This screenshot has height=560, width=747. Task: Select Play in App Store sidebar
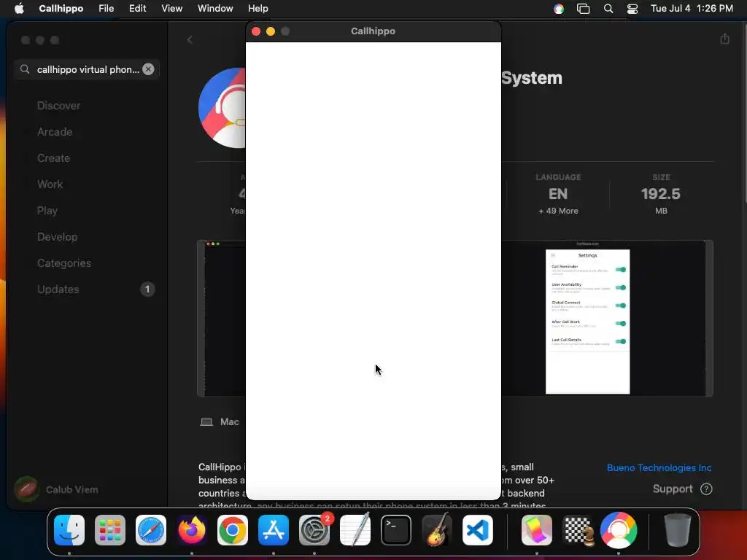pos(47,211)
